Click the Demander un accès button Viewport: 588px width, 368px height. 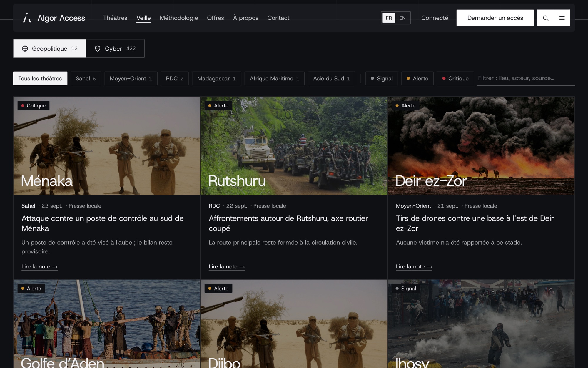[x=495, y=18]
